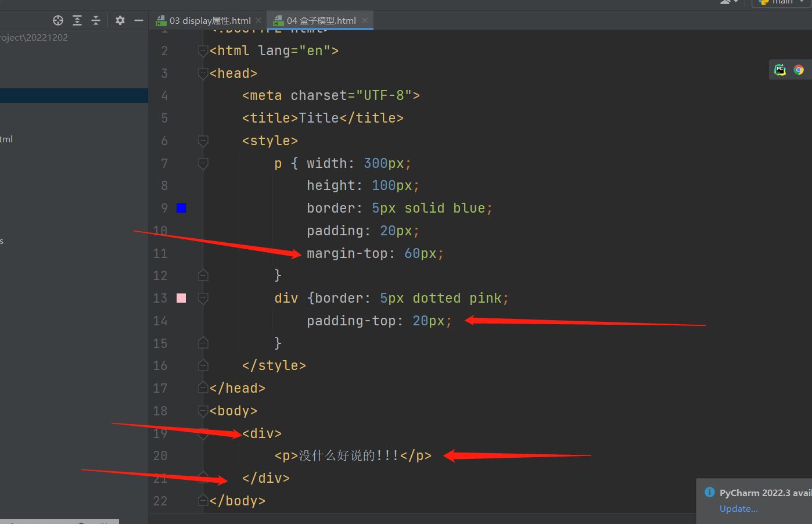Image resolution: width=812 pixels, height=524 pixels.
Task: Place cursor on 'solid' in border line
Action: tap(425, 208)
